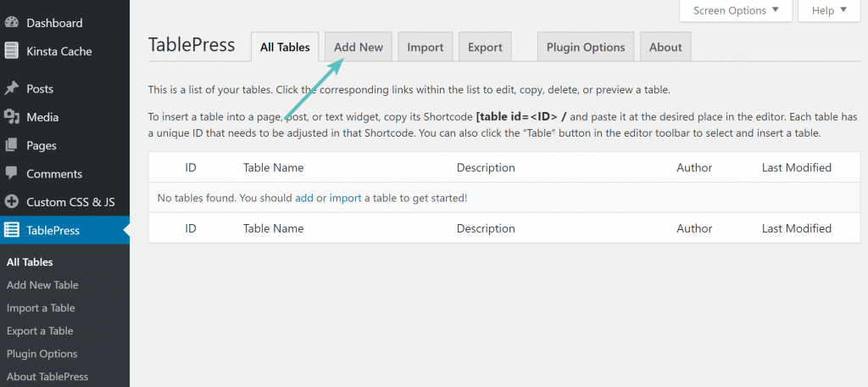Follow the "import" link in table message
Screen dimensions: 868x387
[x=345, y=198]
